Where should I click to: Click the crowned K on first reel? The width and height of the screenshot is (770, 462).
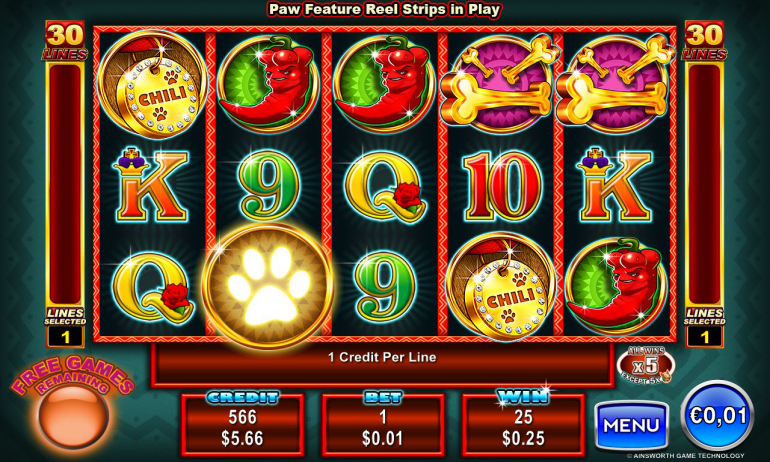click(x=151, y=185)
